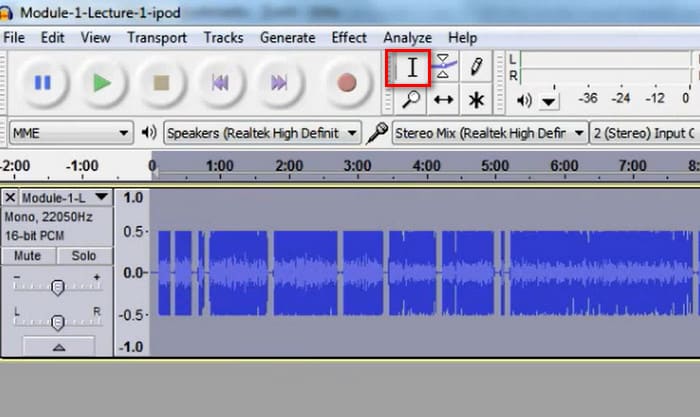Click the 'Mono, 22050Hz' track info text
Screen dimensions: 700x417
49,217
